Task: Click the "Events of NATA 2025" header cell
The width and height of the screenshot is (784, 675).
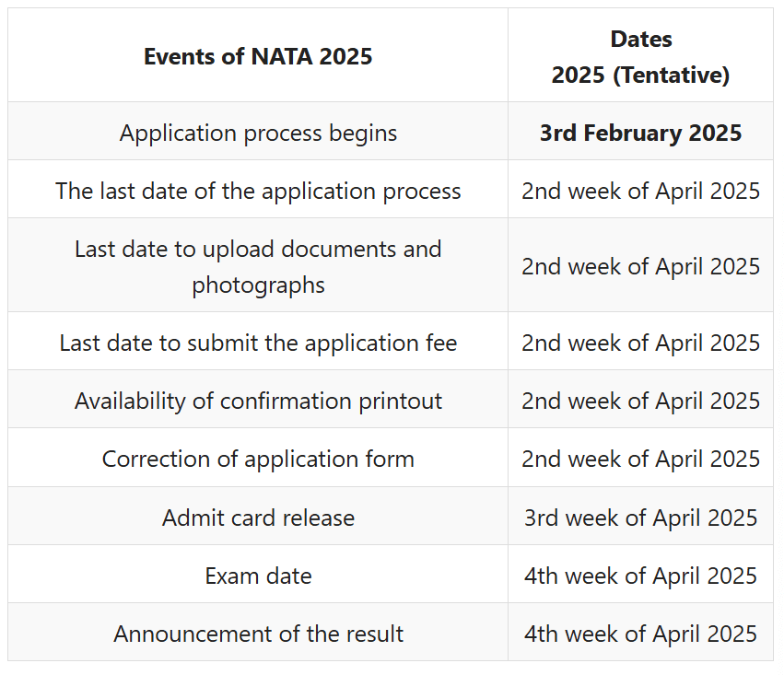Action: pyautogui.click(x=258, y=56)
